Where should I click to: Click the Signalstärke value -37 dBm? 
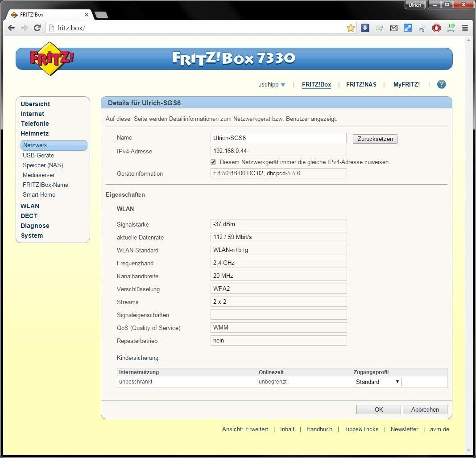pyautogui.click(x=278, y=224)
